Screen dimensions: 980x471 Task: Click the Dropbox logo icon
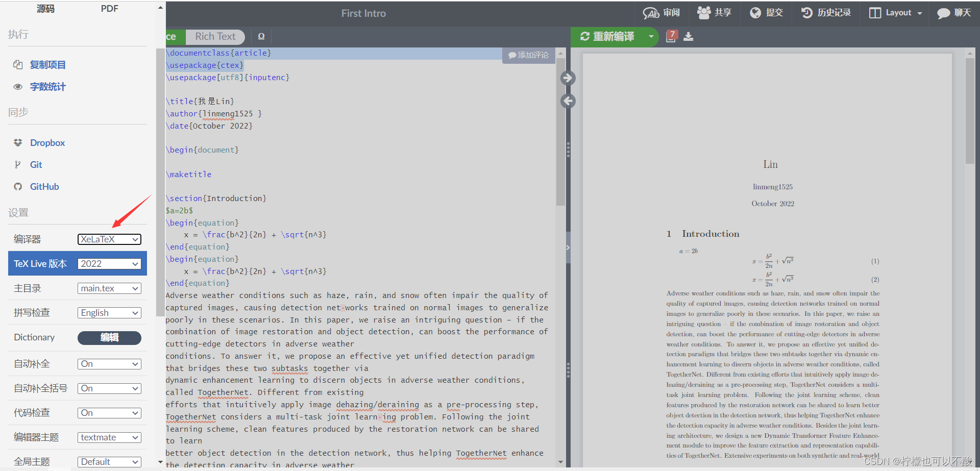pos(18,143)
